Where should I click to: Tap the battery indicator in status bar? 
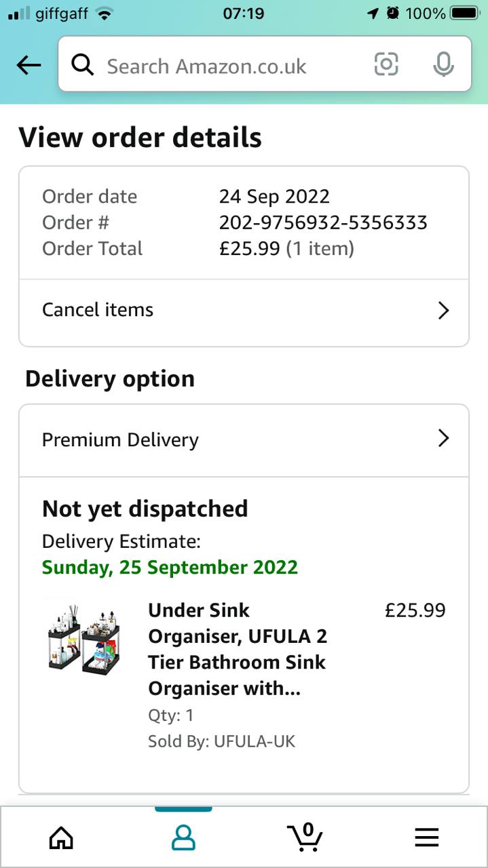click(464, 13)
